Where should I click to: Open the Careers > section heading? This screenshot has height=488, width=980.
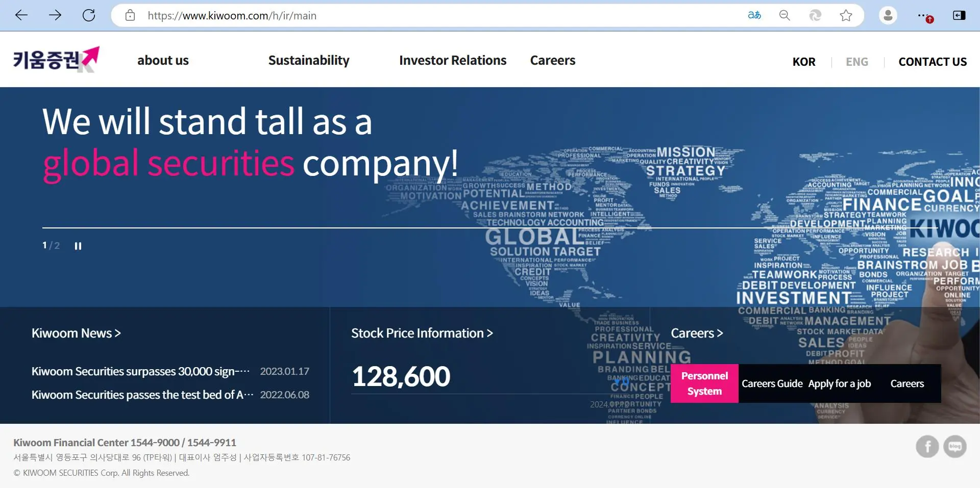[x=697, y=333]
